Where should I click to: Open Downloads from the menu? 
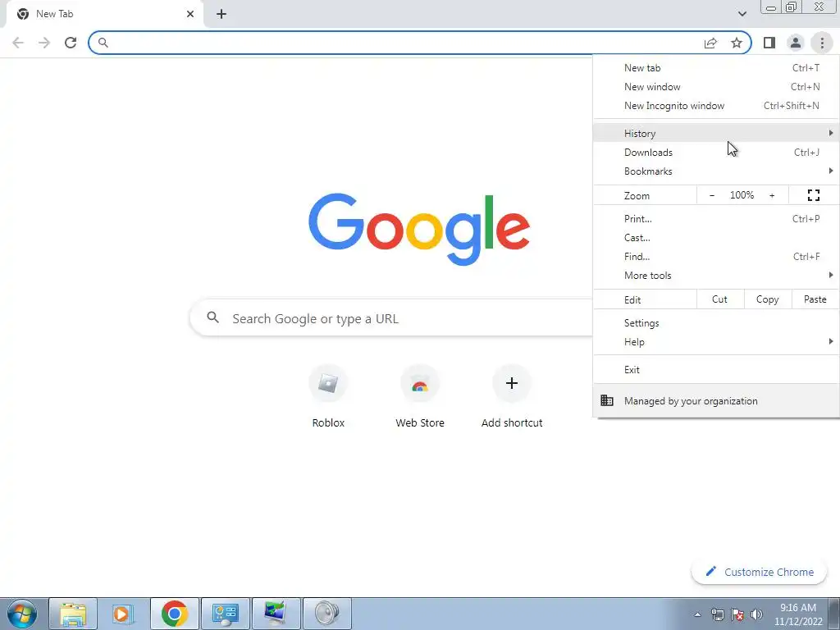point(716,152)
